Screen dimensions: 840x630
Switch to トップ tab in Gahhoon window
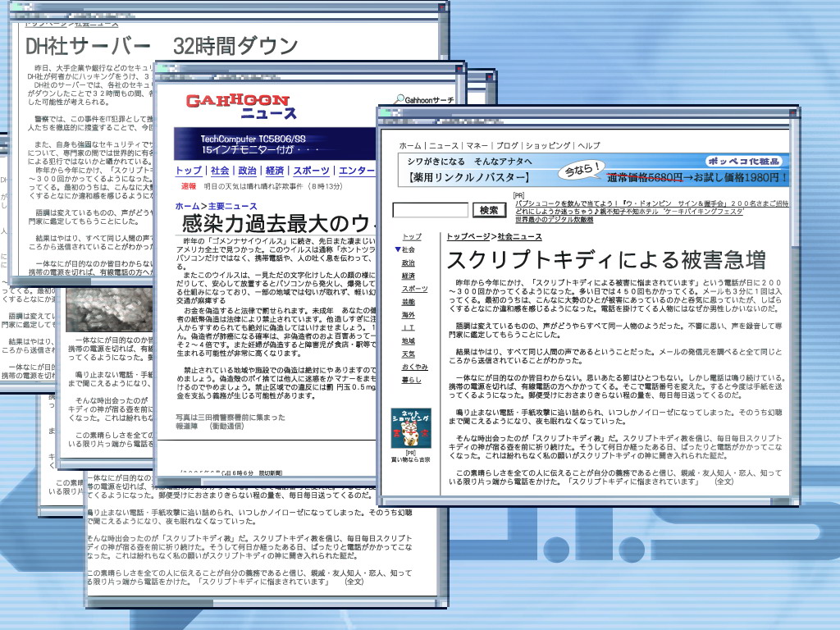tap(189, 171)
